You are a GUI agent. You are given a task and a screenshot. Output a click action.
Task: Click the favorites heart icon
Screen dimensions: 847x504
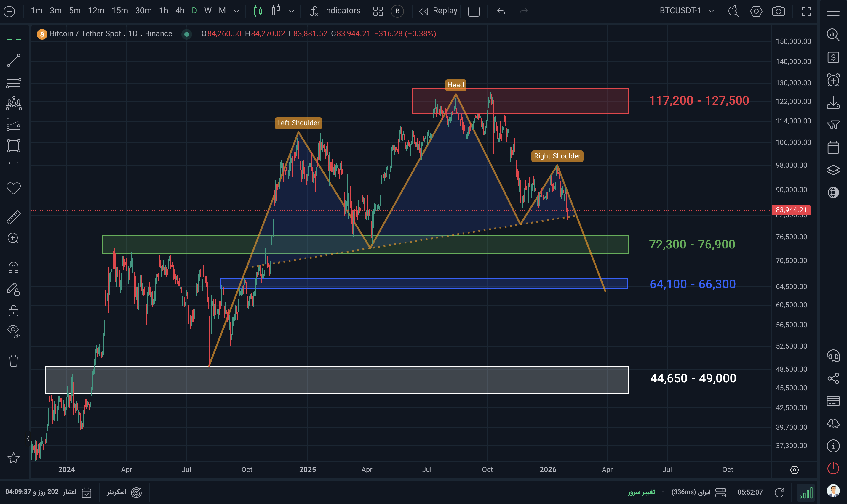click(14, 188)
